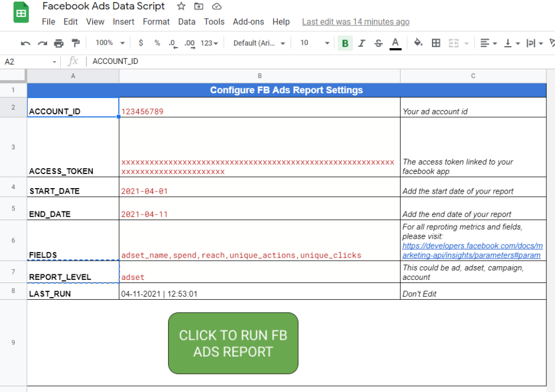This screenshot has width=555, height=392.
Task: Expand merge cells options arrow
Action: coord(467,43)
